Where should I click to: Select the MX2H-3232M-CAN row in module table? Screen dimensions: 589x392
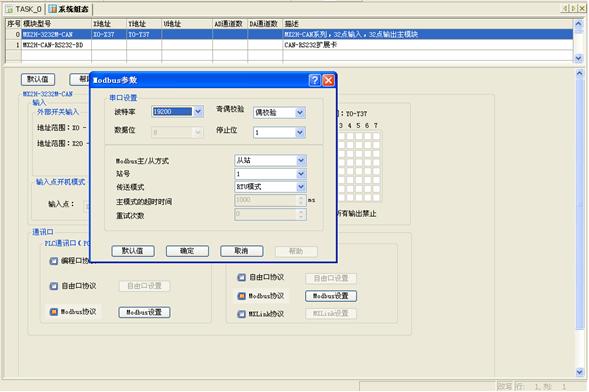[x=289, y=35]
